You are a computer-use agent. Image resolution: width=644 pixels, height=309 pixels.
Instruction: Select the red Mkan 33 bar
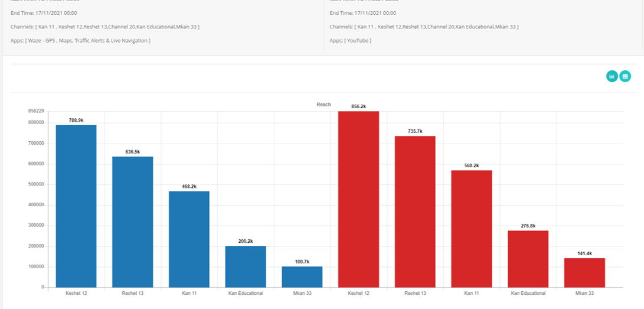pyautogui.click(x=584, y=273)
